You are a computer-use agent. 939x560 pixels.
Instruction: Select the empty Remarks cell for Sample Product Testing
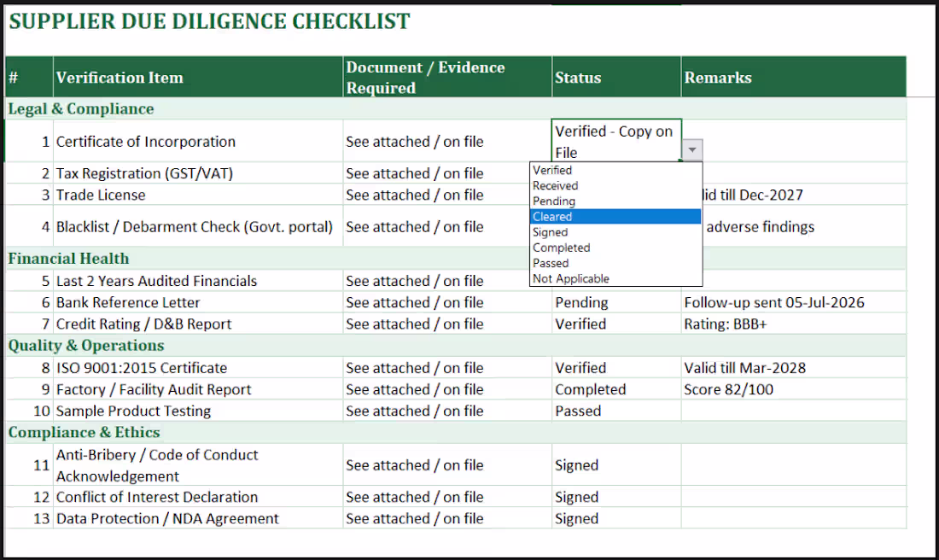pyautogui.click(x=794, y=411)
